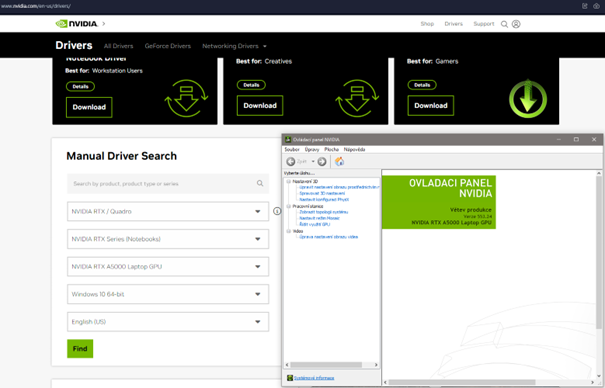Click the home icon in NVIDIA Control Panel

tap(339, 161)
